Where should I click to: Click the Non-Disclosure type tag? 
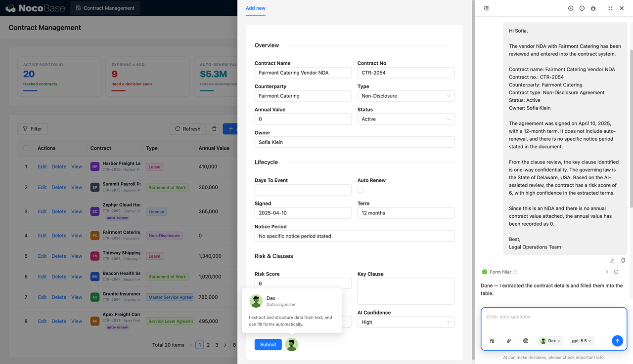click(x=164, y=236)
